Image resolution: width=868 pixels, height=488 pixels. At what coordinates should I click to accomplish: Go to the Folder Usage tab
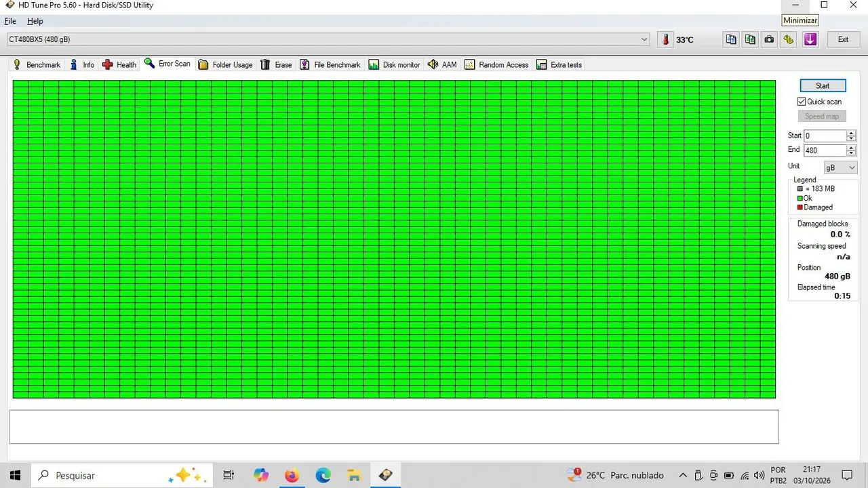tap(225, 64)
